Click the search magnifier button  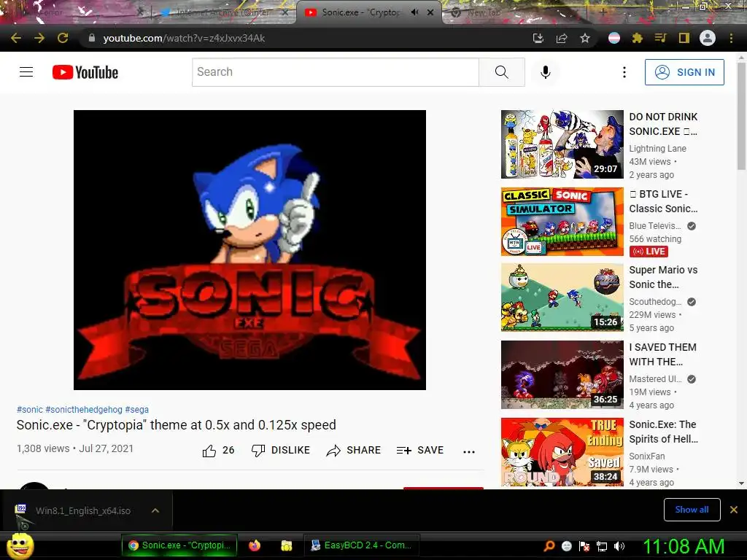pyautogui.click(x=502, y=72)
